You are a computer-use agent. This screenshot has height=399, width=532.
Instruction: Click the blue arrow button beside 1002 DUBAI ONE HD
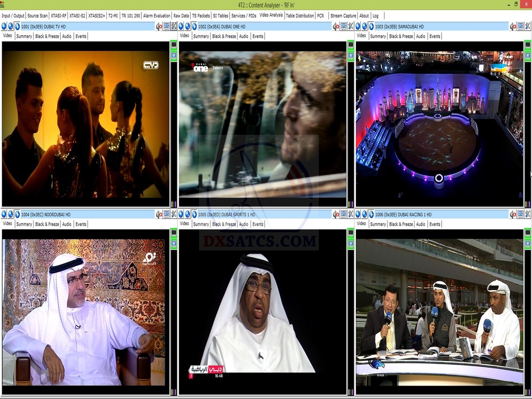[x=195, y=27]
